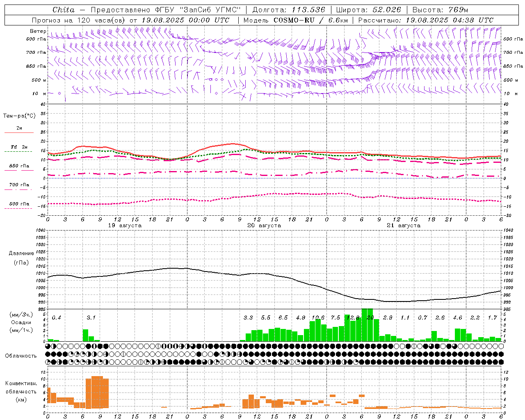Click the "10 м" level label left of wind barbs

[x=39, y=94]
